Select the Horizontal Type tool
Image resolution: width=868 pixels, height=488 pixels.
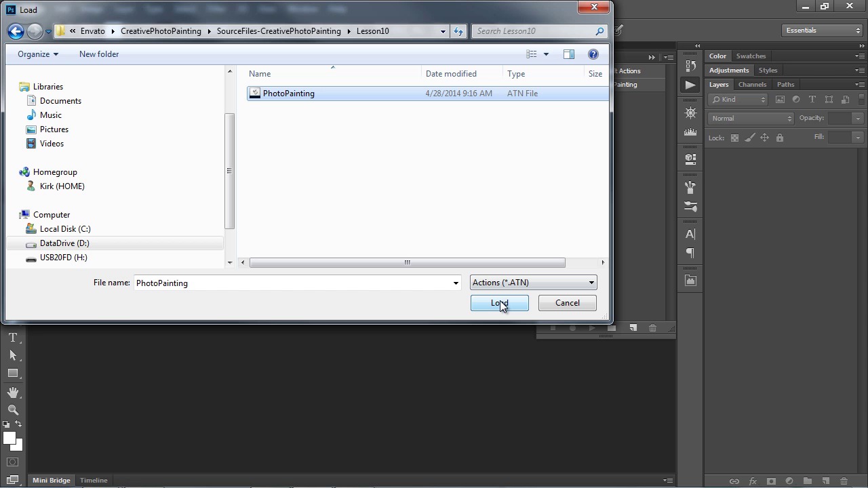coord(13,338)
